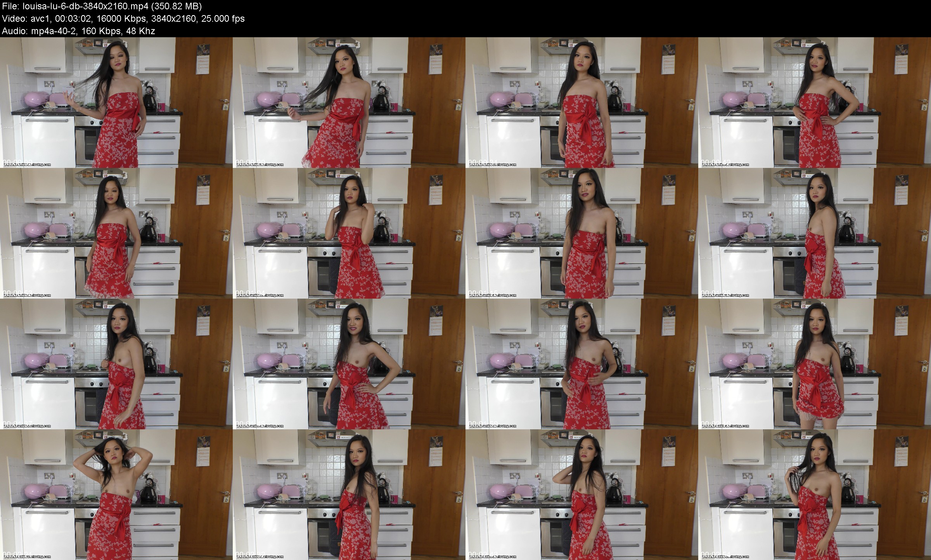Select the first thumbnail in top row
Viewport: 931px width, 560px height.
pos(116,102)
